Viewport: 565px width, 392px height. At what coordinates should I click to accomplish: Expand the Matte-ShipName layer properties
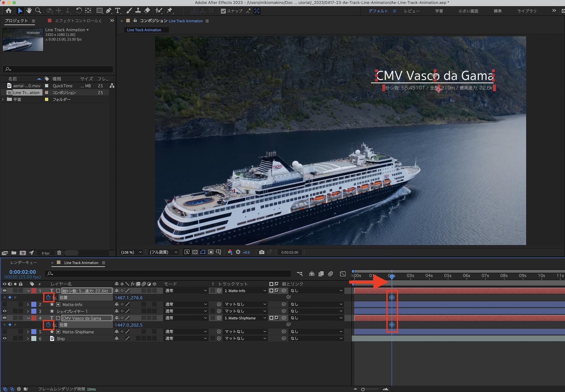(28, 332)
